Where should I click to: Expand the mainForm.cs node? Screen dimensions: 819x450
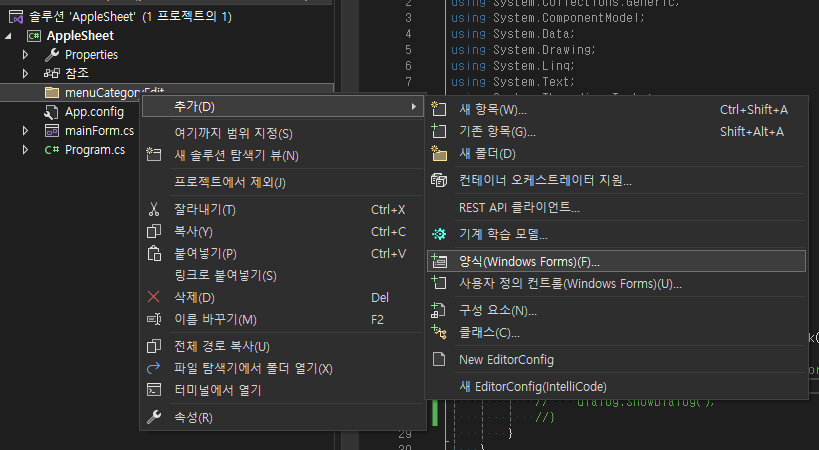(x=25, y=131)
